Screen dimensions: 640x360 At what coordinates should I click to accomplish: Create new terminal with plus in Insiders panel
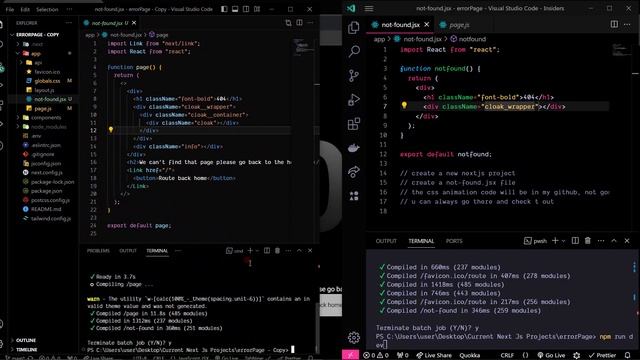point(555,241)
